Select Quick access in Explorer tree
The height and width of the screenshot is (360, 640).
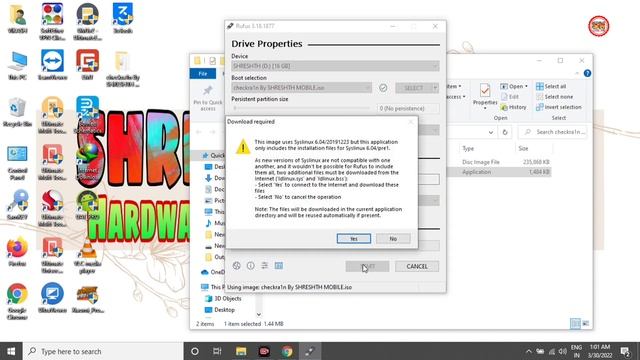213,155
